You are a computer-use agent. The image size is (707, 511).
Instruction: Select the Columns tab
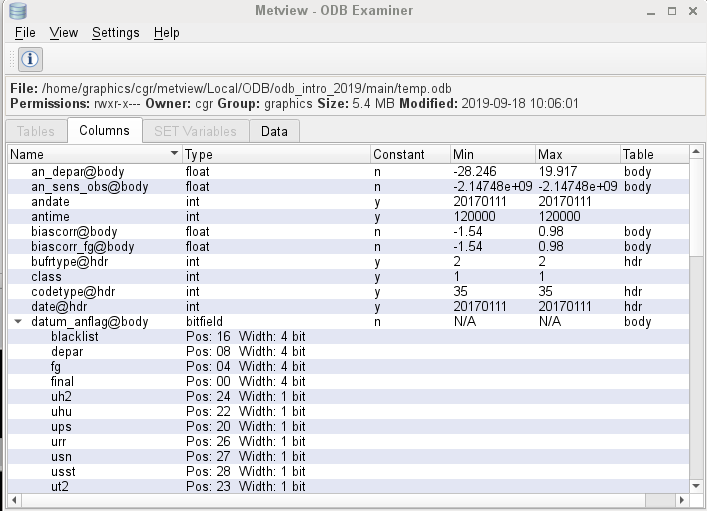click(x=105, y=130)
